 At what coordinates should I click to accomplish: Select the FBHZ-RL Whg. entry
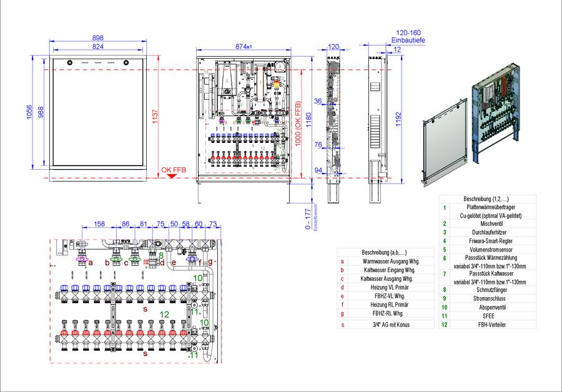(x=389, y=313)
